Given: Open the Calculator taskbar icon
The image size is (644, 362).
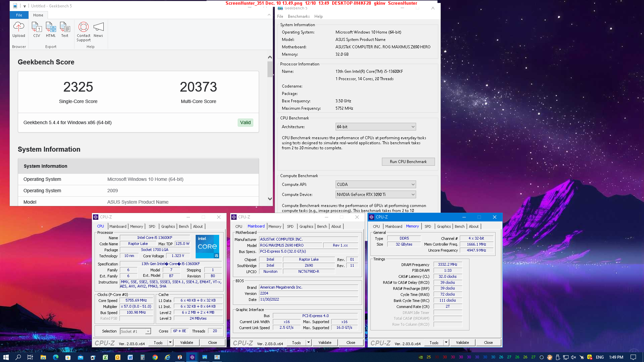Looking at the screenshot, I should pyautogui.click(x=142, y=357).
